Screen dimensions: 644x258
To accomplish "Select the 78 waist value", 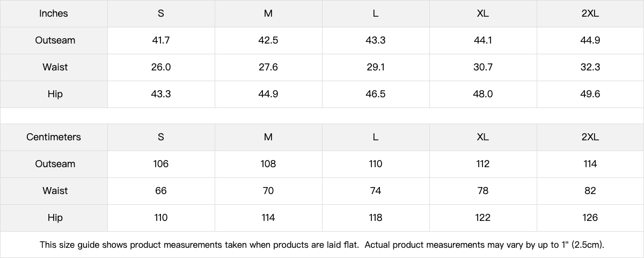I will [x=482, y=191].
